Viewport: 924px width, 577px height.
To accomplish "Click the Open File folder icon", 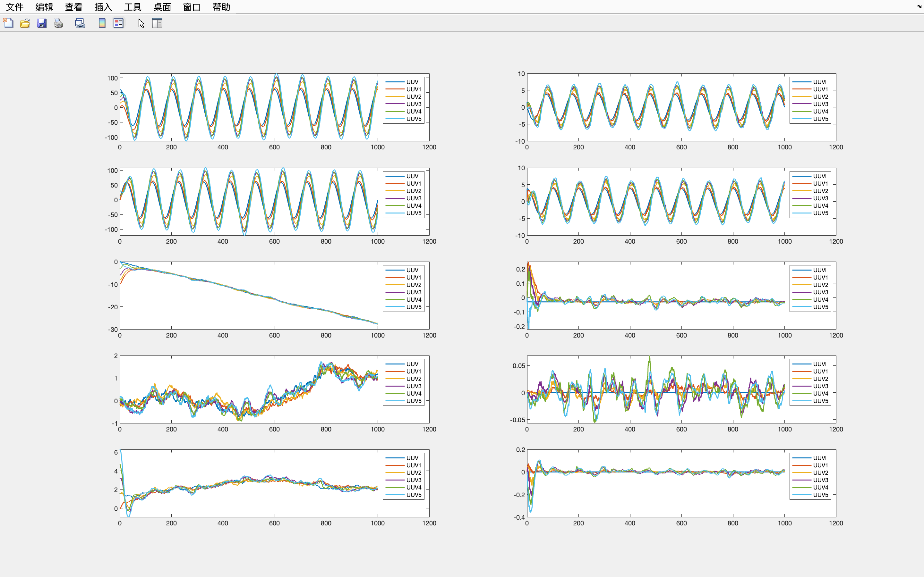I will pyautogui.click(x=25, y=23).
